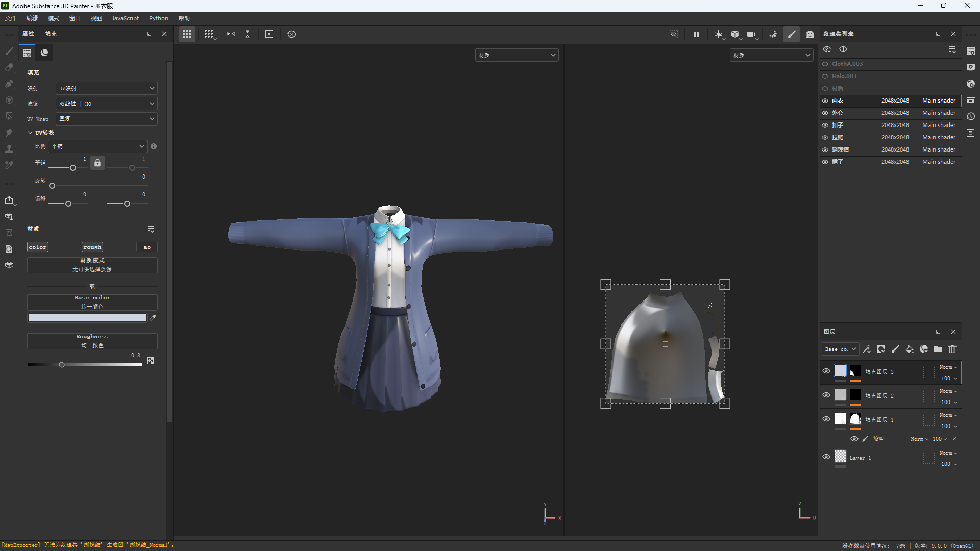Add a folder in layers panel

[938, 349]
